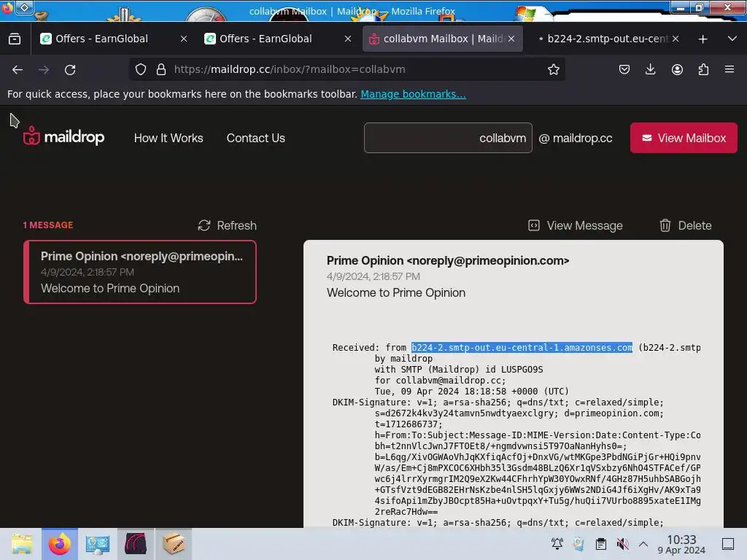
Task: Open the file manager in the taskbar
Action: point(22,544)
